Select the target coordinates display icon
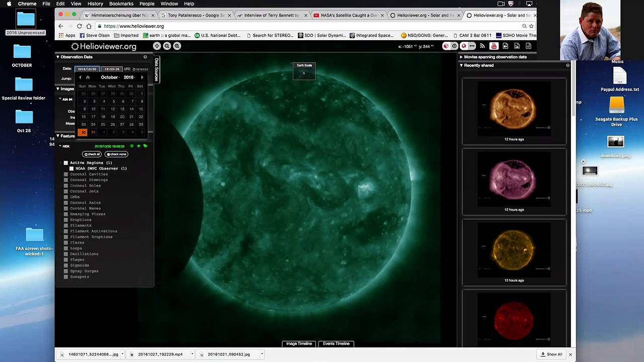644x362 pixels. coord(454,46)
